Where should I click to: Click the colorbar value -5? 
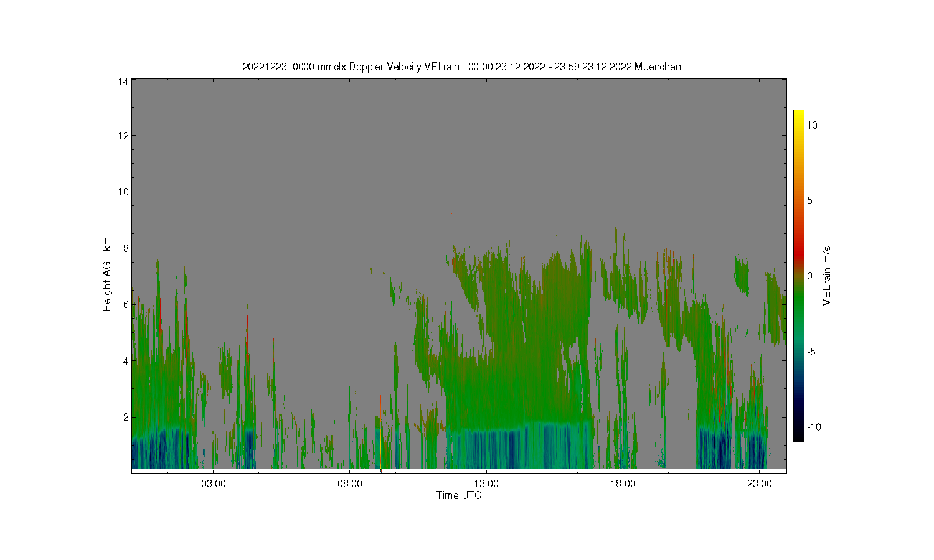(x=812, y=352)
